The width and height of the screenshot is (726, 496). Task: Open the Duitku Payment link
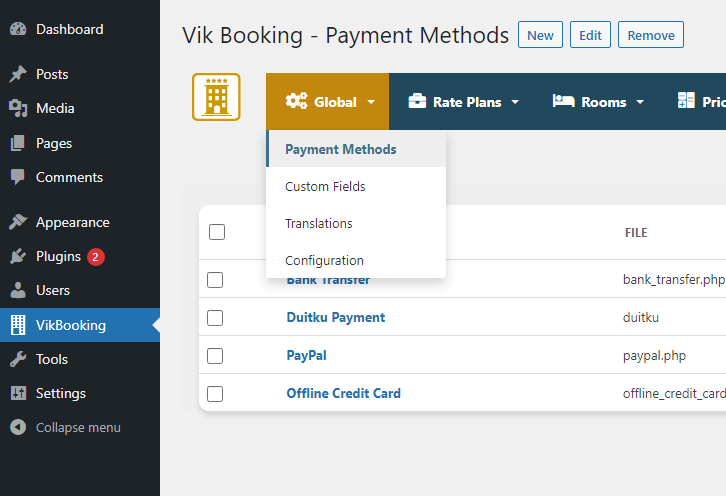point(336,317)
